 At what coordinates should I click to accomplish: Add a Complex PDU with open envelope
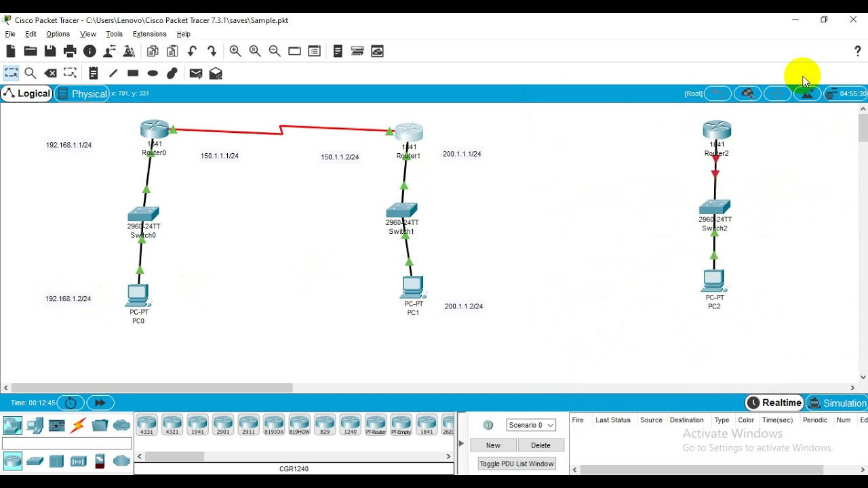216,73
